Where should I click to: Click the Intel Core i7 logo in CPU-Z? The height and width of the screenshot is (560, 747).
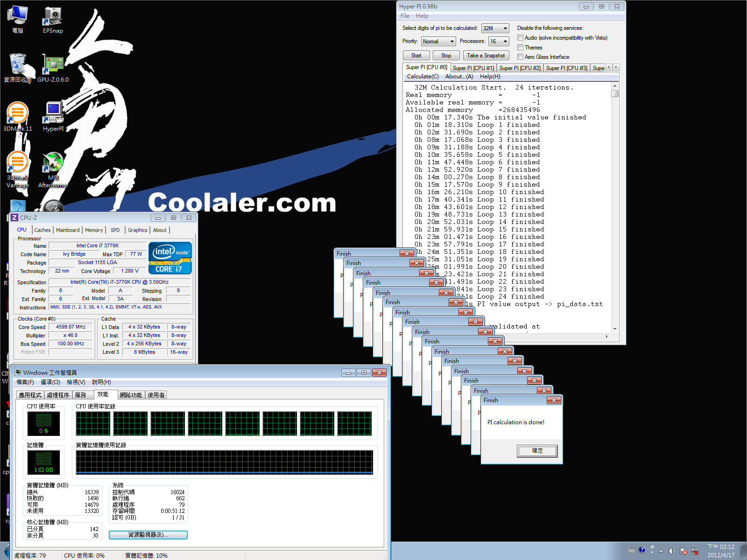170,258
